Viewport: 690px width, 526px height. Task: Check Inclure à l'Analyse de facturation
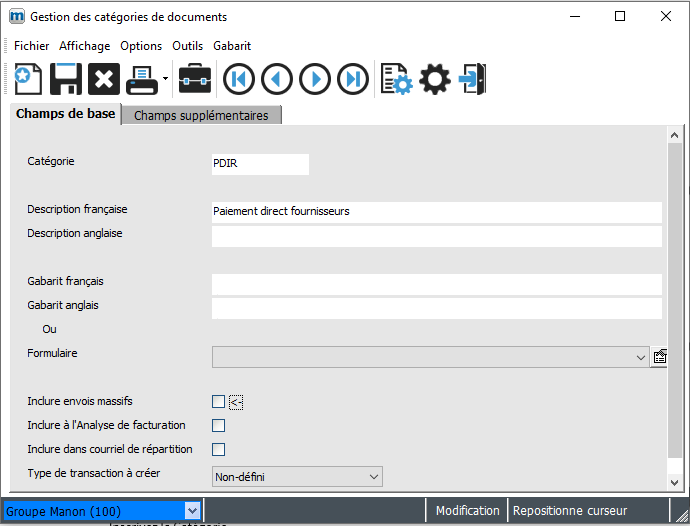[218, 426]
